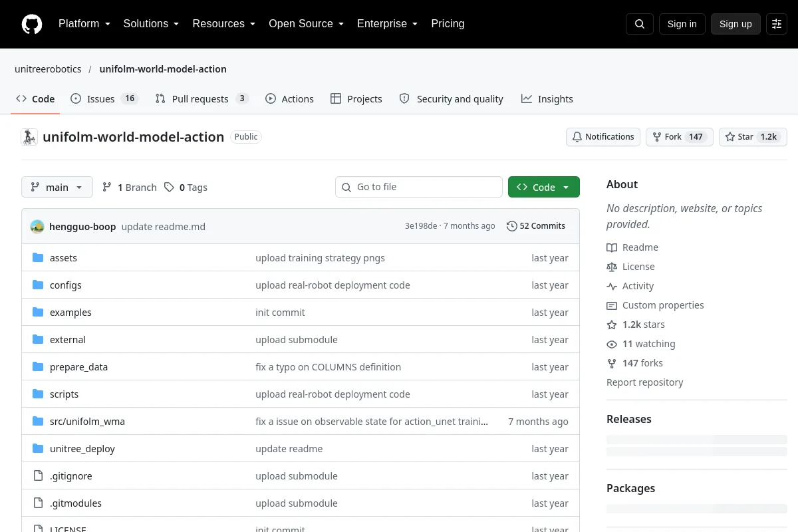The image size is (798, 532).
Task: Open the external folder
Action: click(x=68, y=340)
